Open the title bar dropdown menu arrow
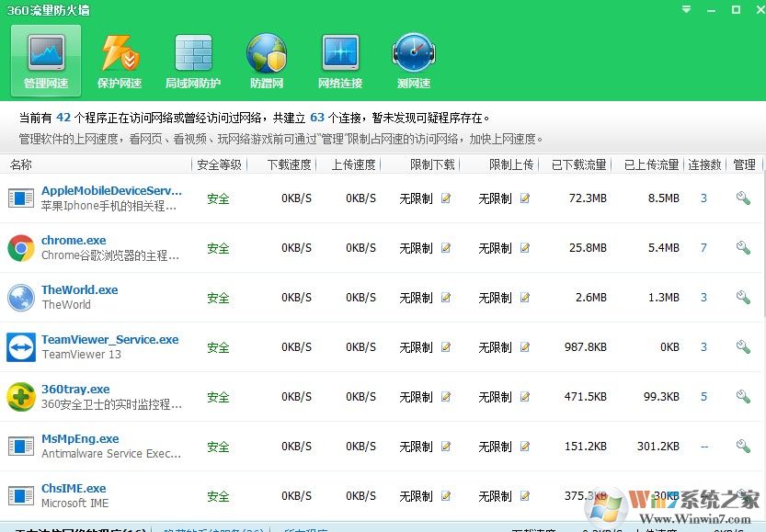766x532 pixels. coord(686,10)
